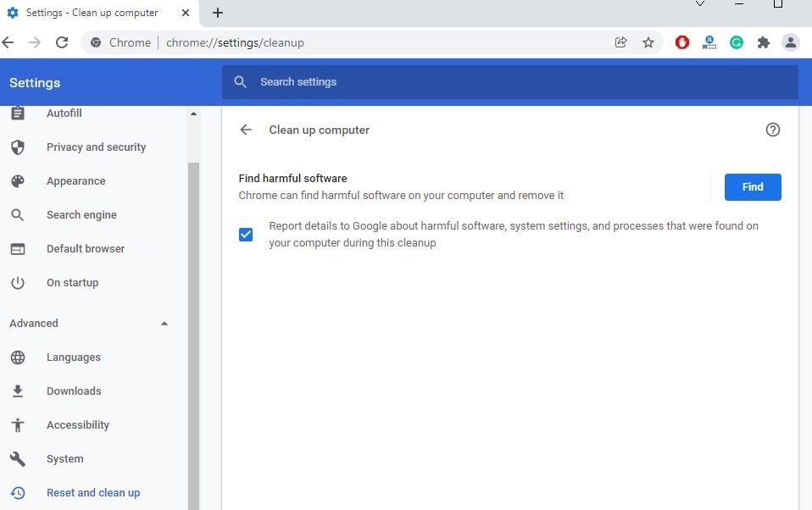Open Reset and clean up section

coord(93,493)
